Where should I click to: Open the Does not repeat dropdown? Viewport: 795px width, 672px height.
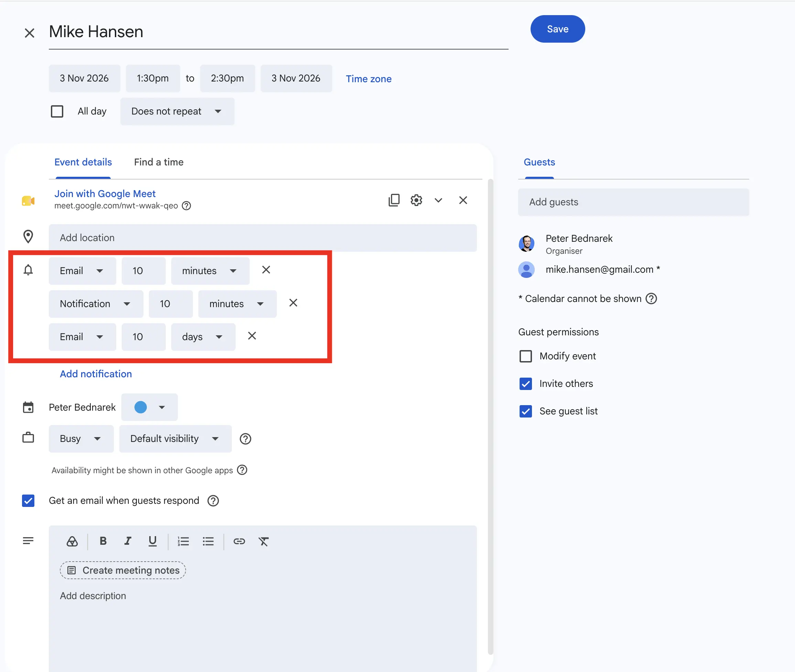point(177,111)
